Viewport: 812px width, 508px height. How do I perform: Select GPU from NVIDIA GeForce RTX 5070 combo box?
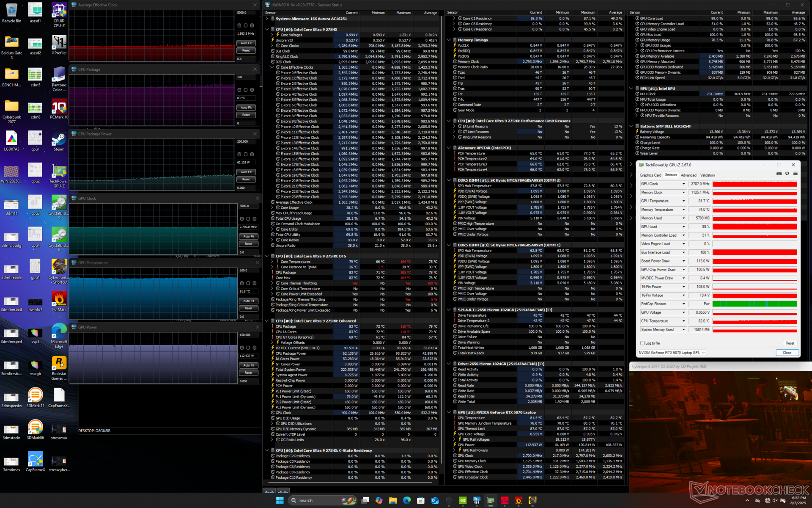672,353
